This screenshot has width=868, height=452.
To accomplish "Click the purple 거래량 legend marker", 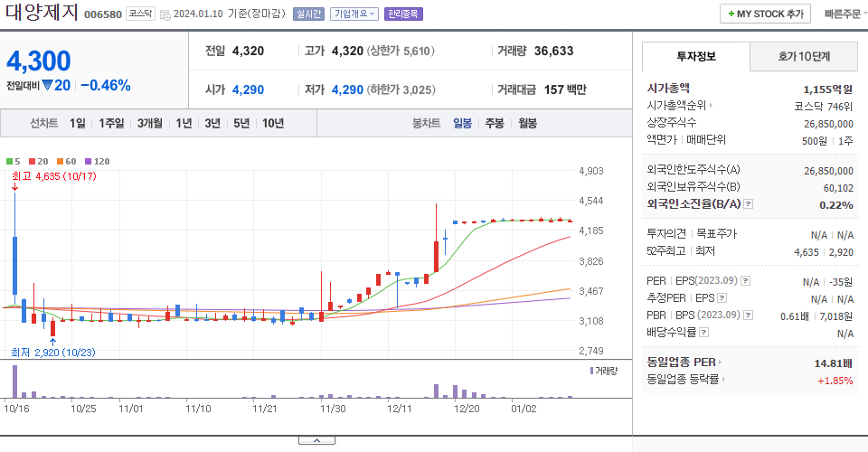I will 591,371.
